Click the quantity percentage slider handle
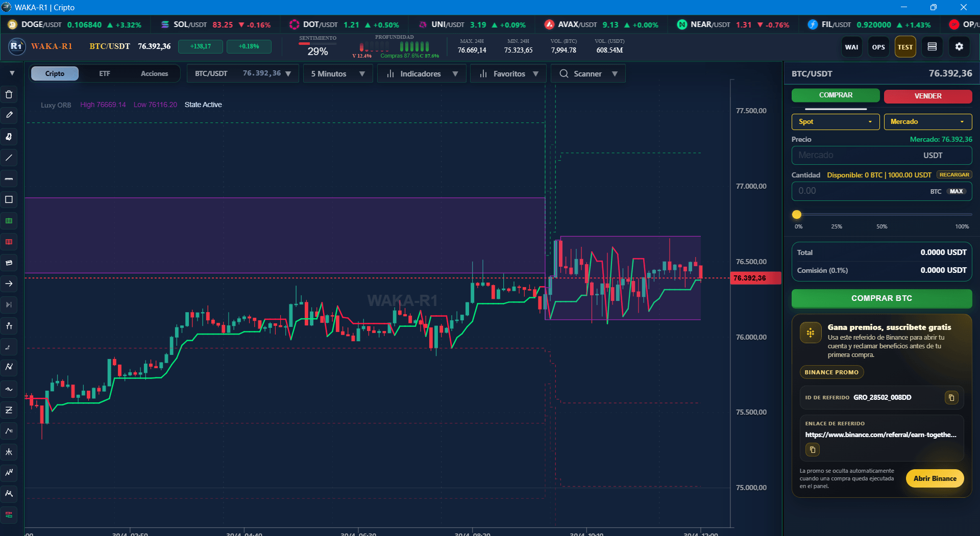Viewport: 980px width, 536px height. [797, 215]
